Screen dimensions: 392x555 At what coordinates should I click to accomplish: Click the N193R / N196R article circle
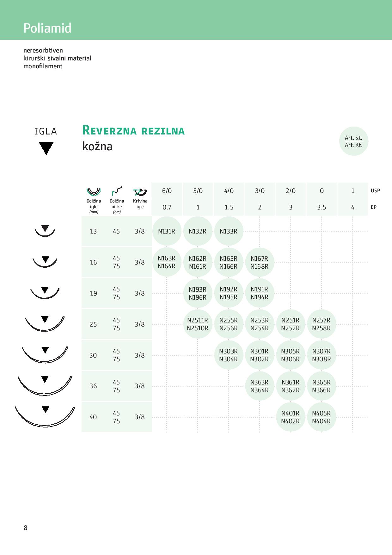point(198,293)
